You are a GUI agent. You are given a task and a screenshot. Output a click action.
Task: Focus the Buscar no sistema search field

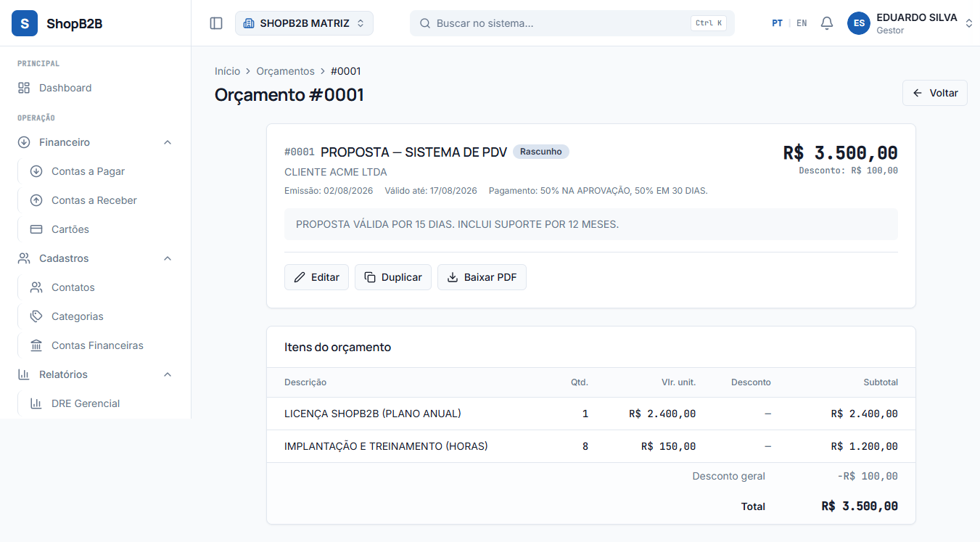pos(572,23)
